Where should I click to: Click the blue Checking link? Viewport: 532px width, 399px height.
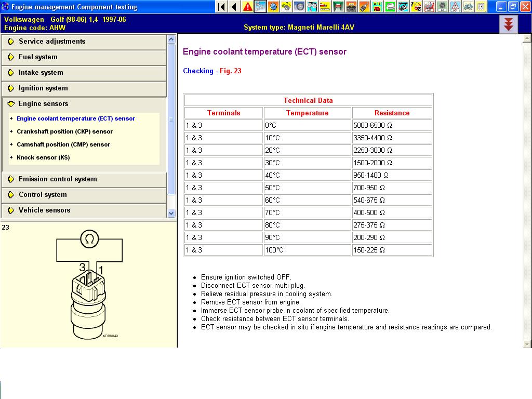click(198, 71)
